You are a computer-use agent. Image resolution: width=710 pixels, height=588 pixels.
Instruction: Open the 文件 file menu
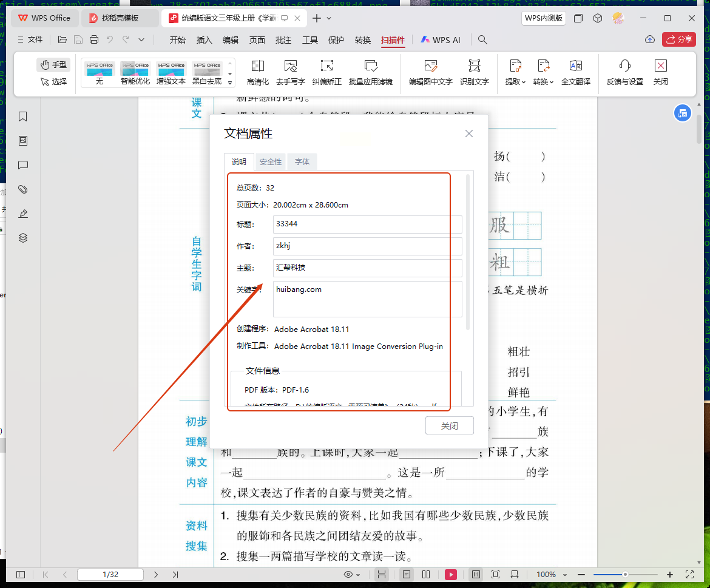coord(30,39)
